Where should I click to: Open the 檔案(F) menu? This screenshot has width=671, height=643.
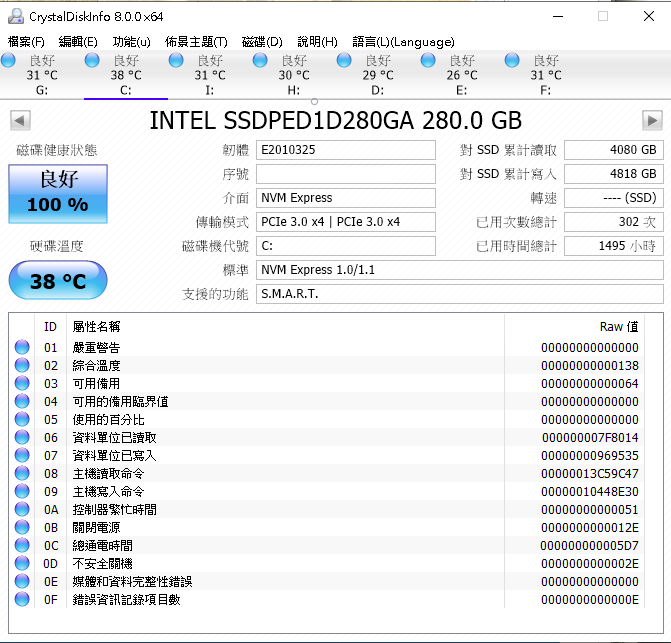point(26,42)
